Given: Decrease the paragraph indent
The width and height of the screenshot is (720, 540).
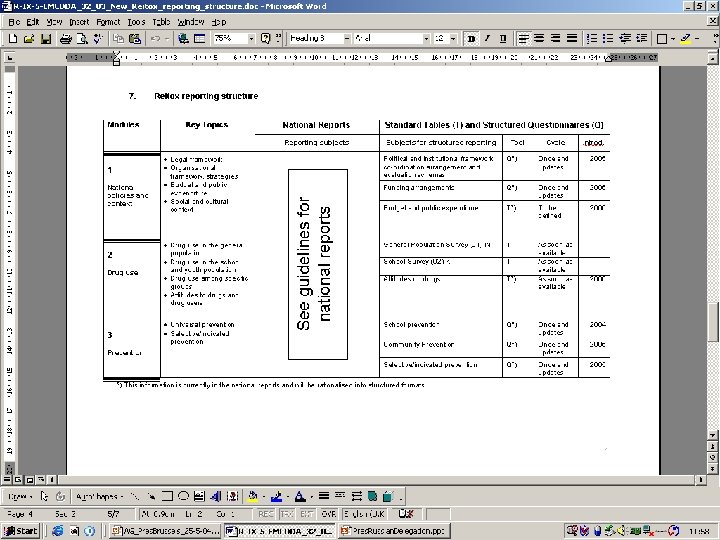Looking at the screenshot, I should [625, 39].
